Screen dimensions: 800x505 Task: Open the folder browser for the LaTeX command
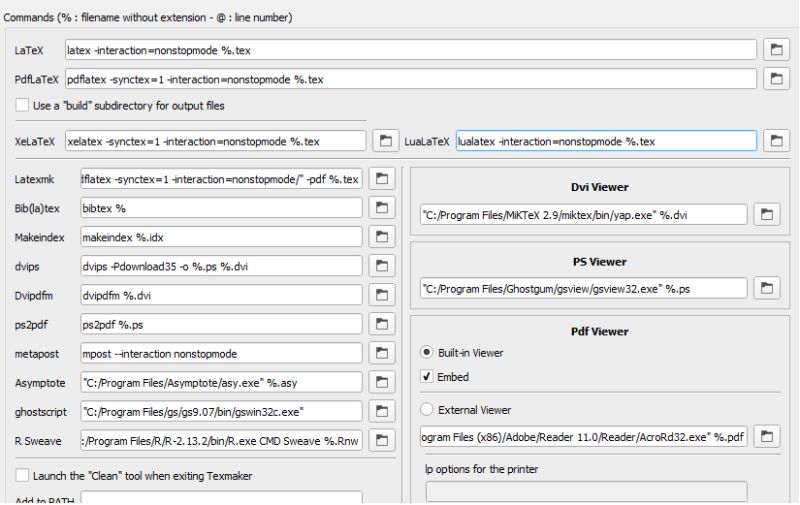tap(776, 50)
